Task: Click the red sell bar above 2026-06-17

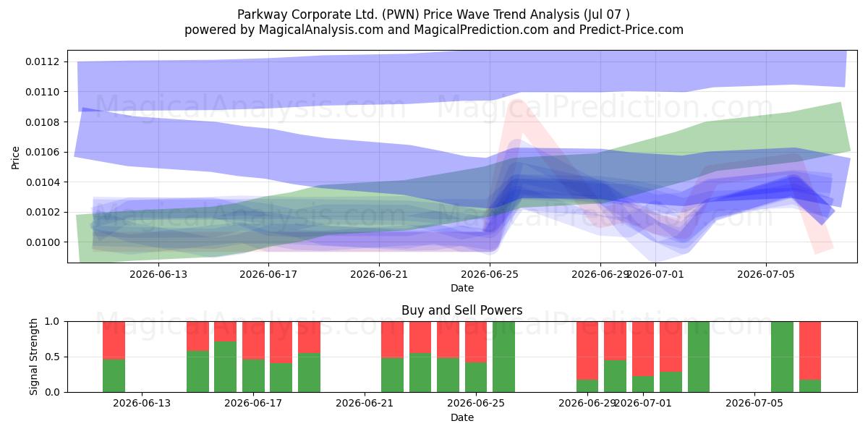Action: 253,340
